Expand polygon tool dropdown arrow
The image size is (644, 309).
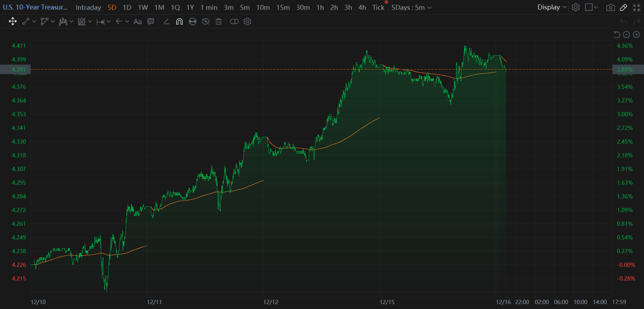click(x=52, y=21)
